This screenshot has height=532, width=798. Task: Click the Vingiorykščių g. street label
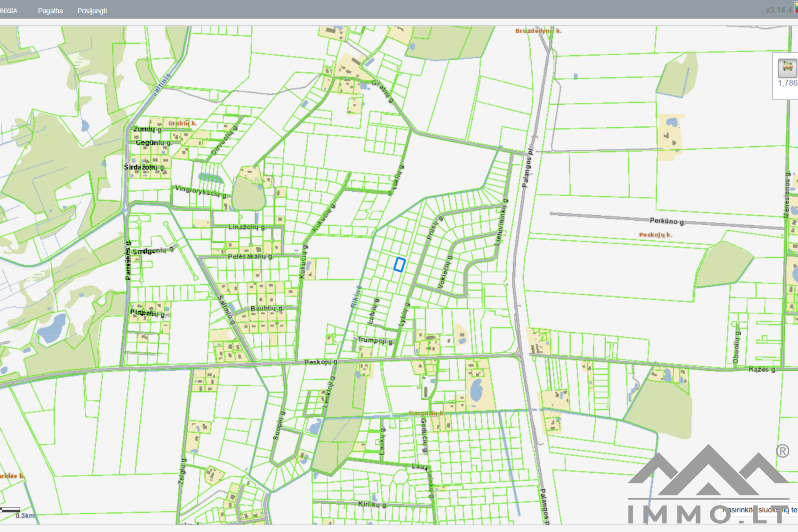(x=201, y=192)
